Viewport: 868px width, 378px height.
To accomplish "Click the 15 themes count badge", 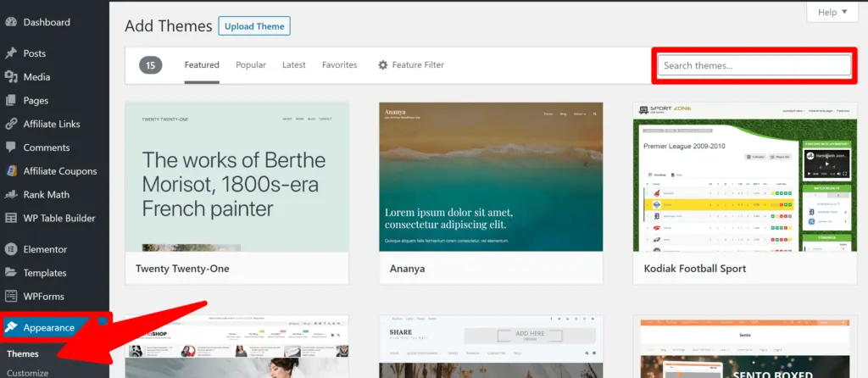I will [x=151, y=65].
